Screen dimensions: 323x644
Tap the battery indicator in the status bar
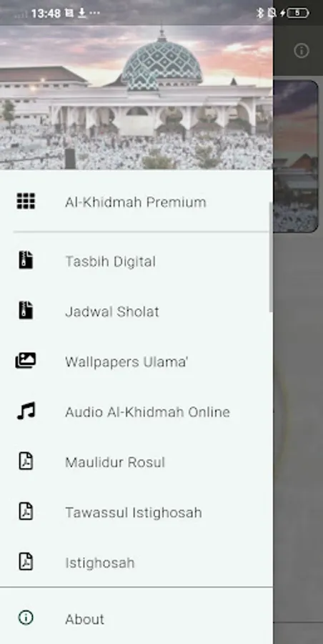click(297, 13)
